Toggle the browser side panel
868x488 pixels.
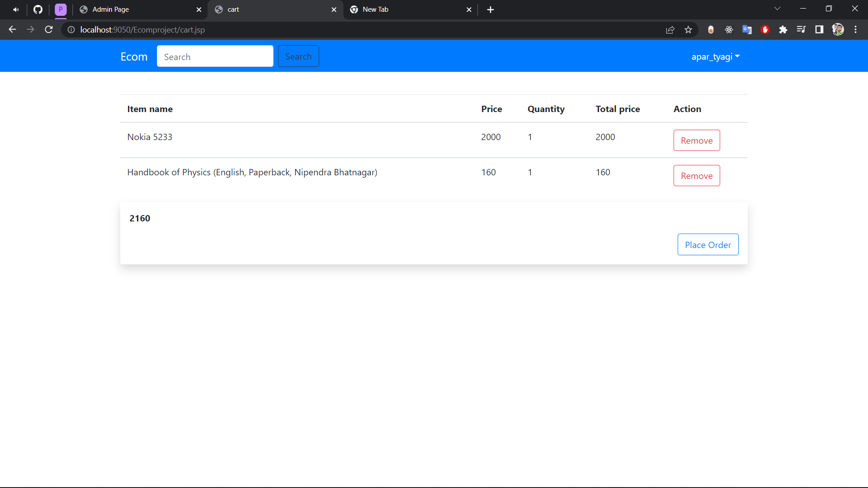pyautogui.click(x=819, y=30)
